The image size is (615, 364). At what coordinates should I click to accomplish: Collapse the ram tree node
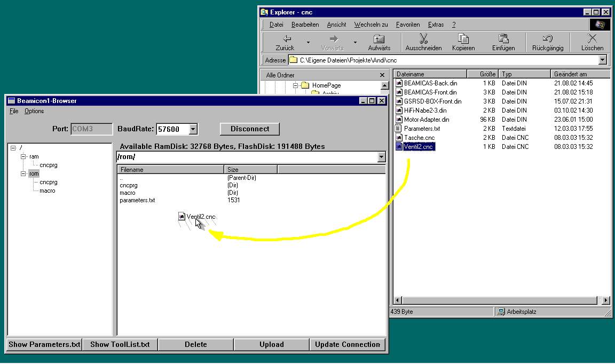[x=23, y=156]
